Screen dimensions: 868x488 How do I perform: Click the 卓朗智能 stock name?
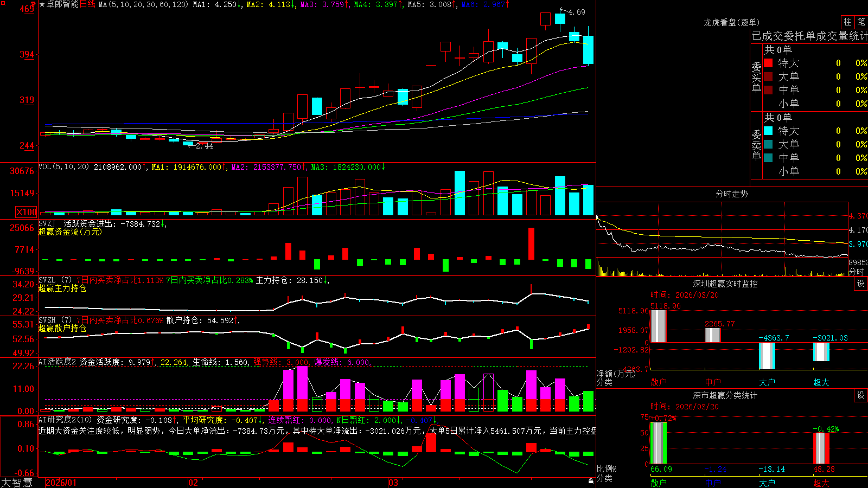pyautogui.click(x=62, y=4)
